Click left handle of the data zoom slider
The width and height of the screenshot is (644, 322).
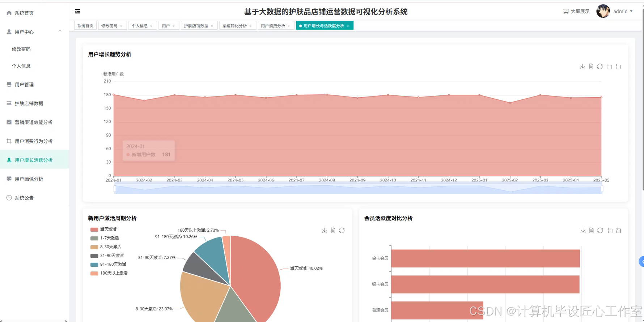click(115, 189)
